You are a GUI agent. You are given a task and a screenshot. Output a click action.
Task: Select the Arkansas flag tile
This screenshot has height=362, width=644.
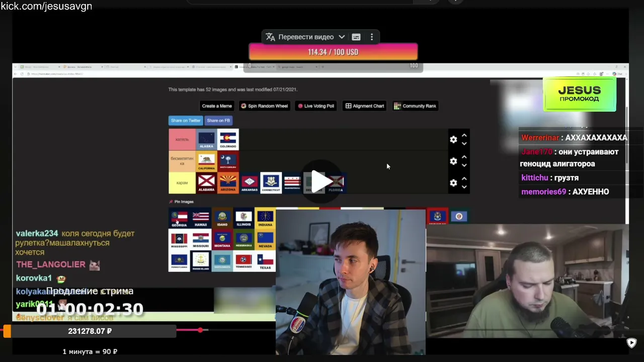tap(250, 183)
